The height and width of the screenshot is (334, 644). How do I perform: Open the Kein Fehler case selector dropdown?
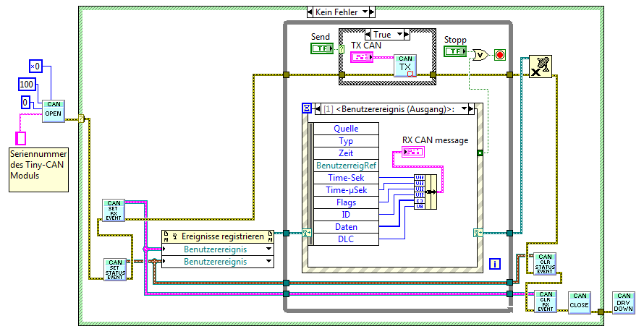pyautogui.click(x=365, y=12)
